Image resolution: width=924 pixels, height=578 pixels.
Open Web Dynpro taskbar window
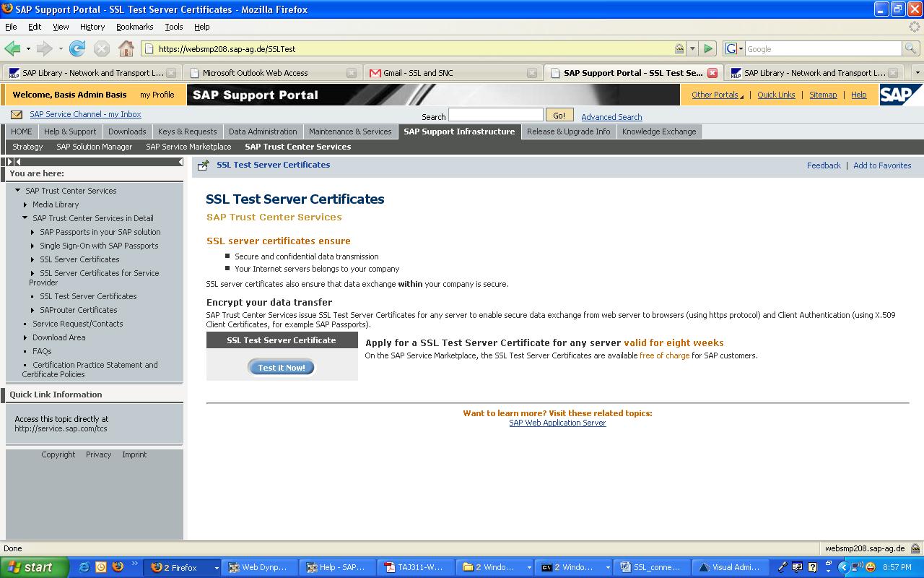(x=261, y=567)
